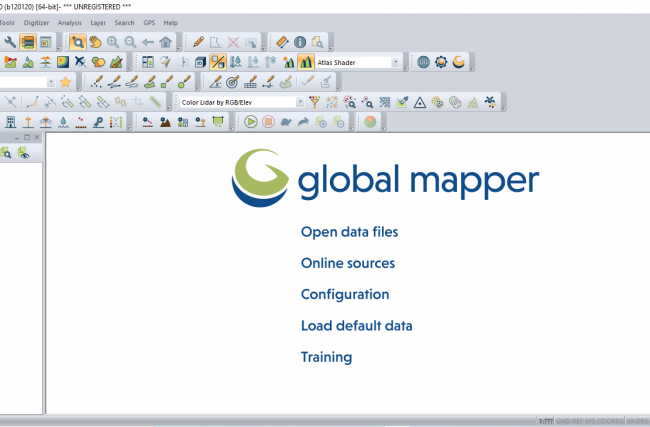Expand the favorites combo box arrow
Image resolution: width=650 pixels, height=427 pixels.
(x=51, y=82)
